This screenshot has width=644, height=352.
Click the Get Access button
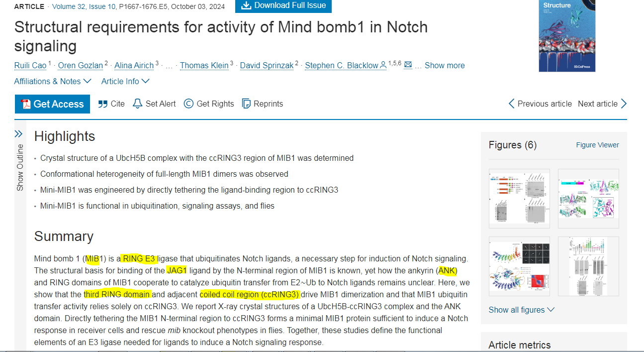point(52,104)
